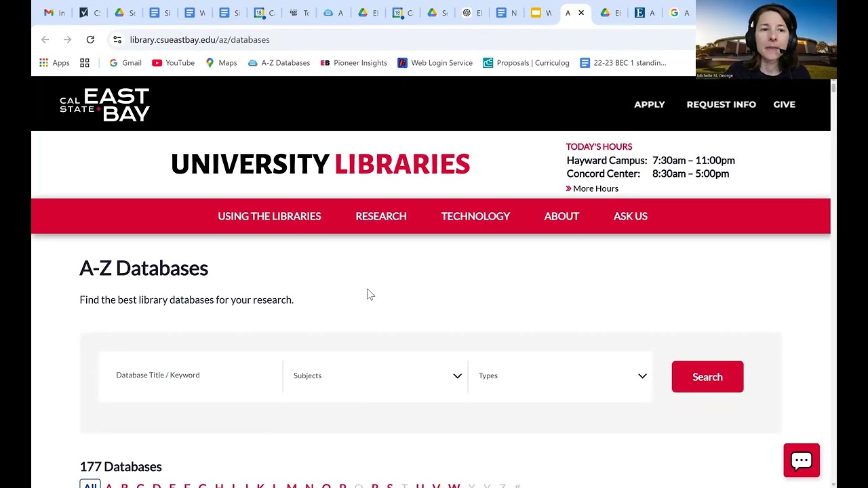
Task: Reload the page with the refresh icon
Action: [90, 40]
